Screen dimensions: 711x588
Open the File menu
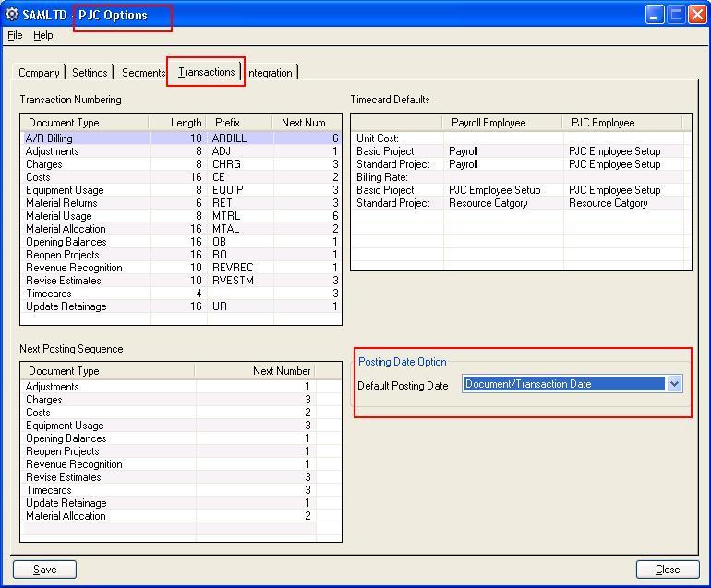(x=15, y=35)
